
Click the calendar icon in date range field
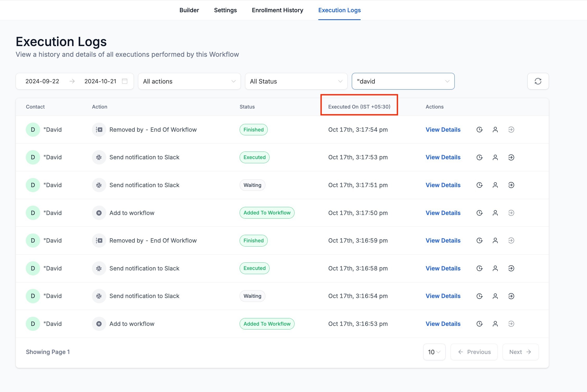point(125,81)
